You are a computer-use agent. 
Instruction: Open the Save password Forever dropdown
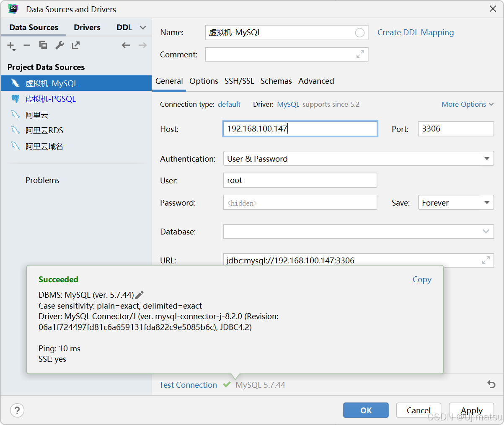coord(456,203)
